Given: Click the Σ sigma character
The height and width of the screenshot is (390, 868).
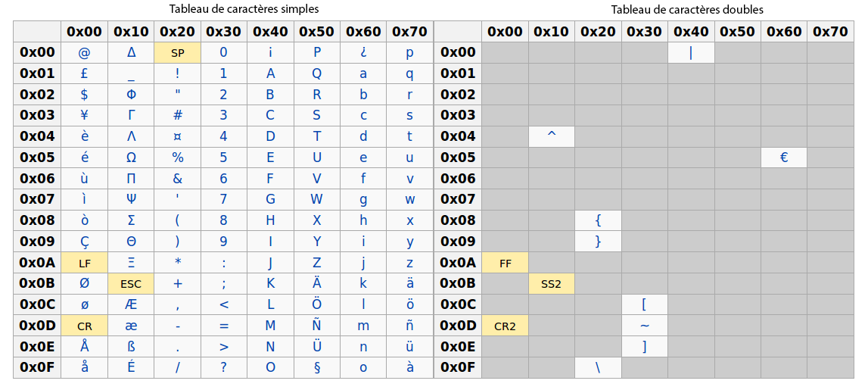Looking at the screenshot, I should pos(131,221).
